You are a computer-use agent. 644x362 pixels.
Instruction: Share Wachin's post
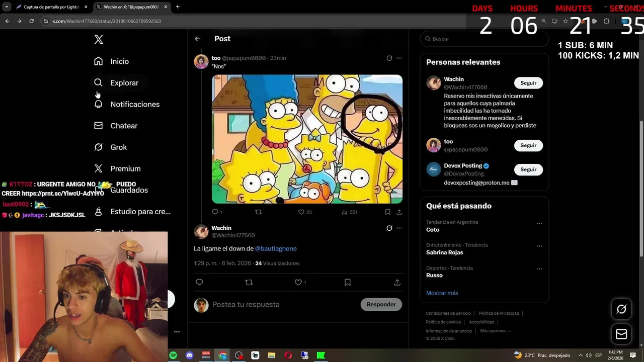[397, 283]
